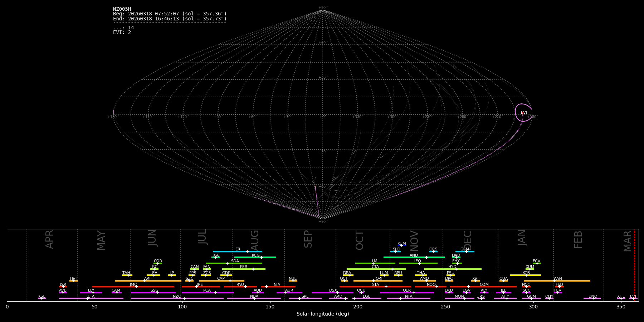
Task: Click the ORI shower label
Action: click(x=379, y=279)
